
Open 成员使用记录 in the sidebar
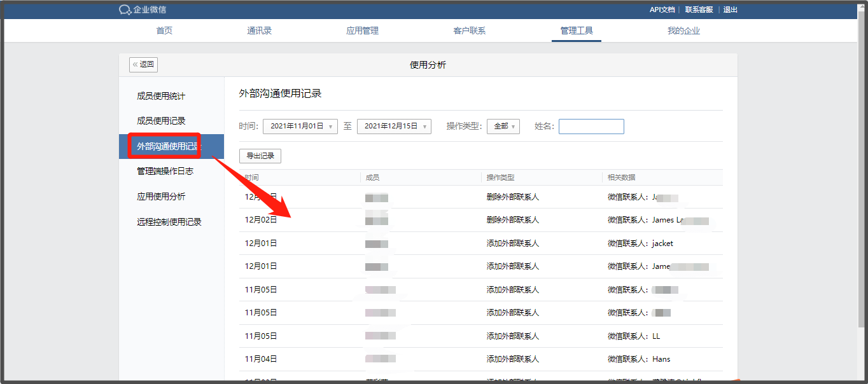pyautogui.click(x=161, y=121)
